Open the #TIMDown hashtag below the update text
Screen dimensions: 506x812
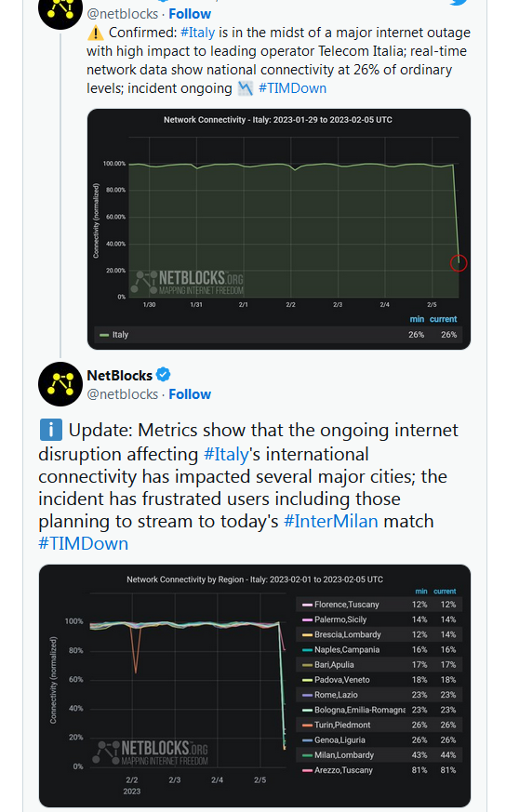coord(84,544)
